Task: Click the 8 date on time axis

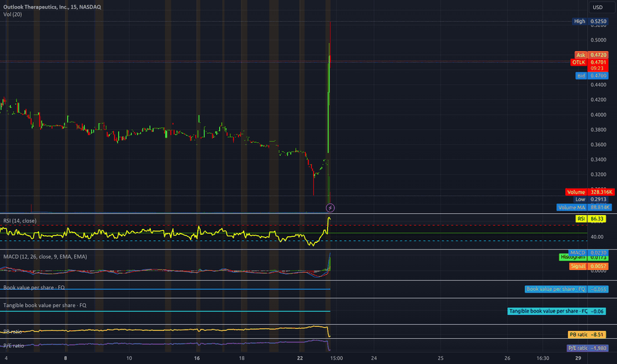Action: tap(66, 358)
